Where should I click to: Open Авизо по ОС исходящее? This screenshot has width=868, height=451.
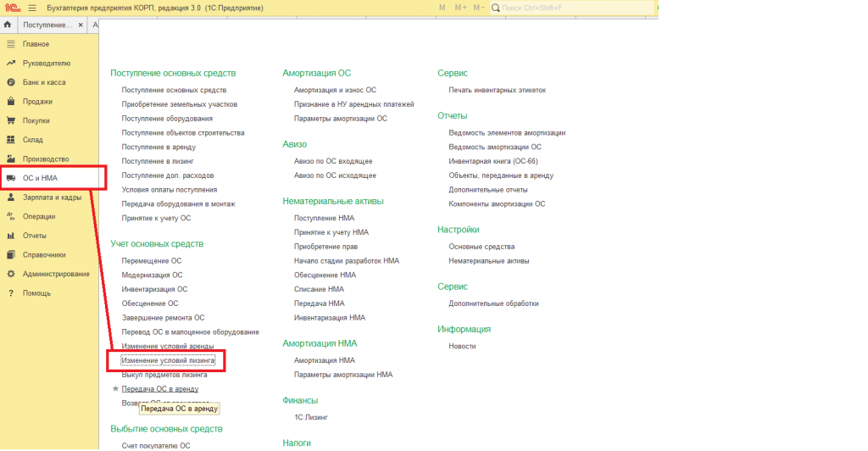click(335, 175)
